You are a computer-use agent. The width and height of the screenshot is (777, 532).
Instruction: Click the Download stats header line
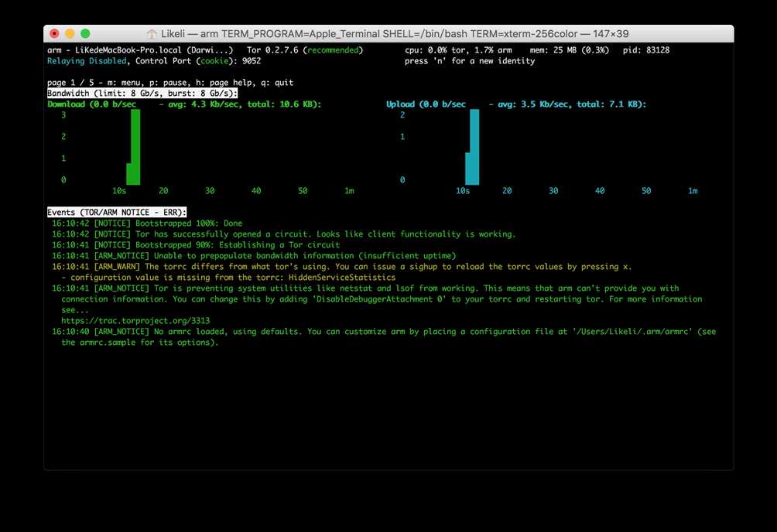click(x=184, y=104)
